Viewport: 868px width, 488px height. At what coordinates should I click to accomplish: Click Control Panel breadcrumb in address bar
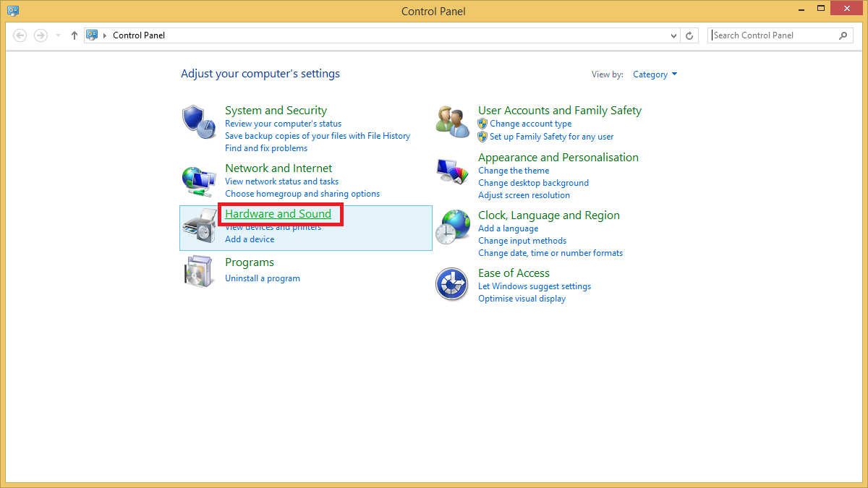(x=139, y=35)
